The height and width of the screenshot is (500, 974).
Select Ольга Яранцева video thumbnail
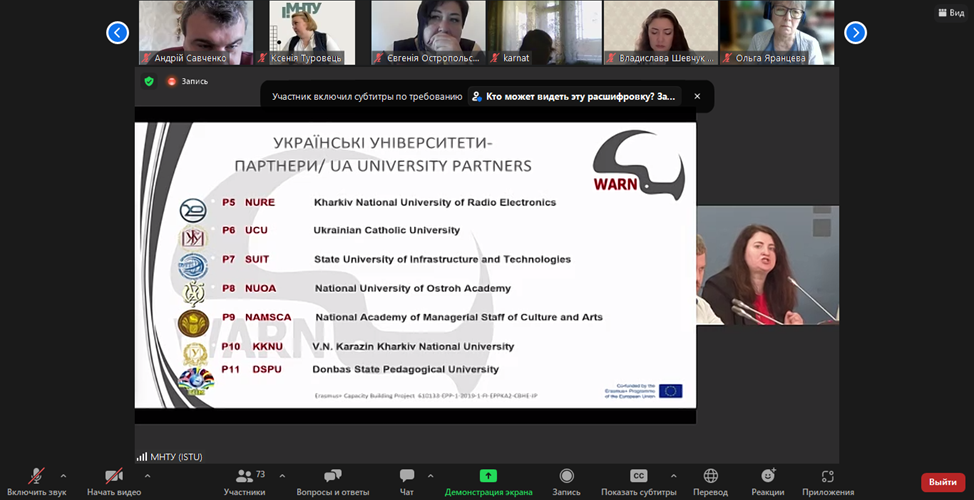pos(777,32)
